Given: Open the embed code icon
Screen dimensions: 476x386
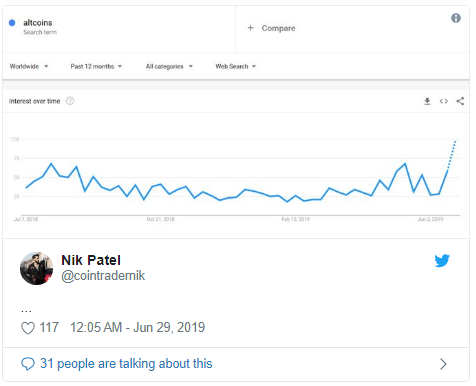Looking at the screenshot, I should (443, 101).
